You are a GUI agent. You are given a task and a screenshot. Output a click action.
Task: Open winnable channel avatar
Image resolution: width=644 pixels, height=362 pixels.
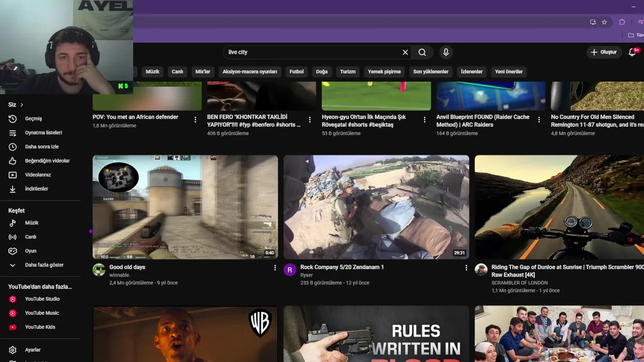(99, 270)
